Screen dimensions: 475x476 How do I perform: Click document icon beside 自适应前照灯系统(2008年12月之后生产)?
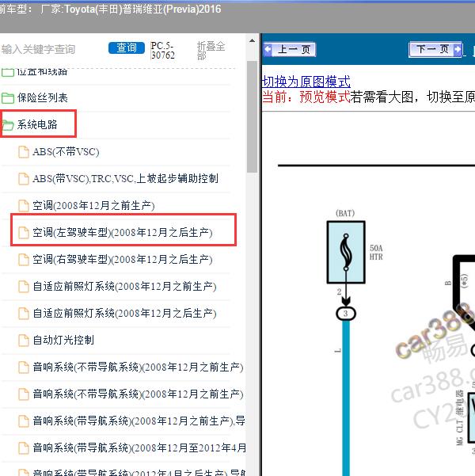click(x=24, y=314)
